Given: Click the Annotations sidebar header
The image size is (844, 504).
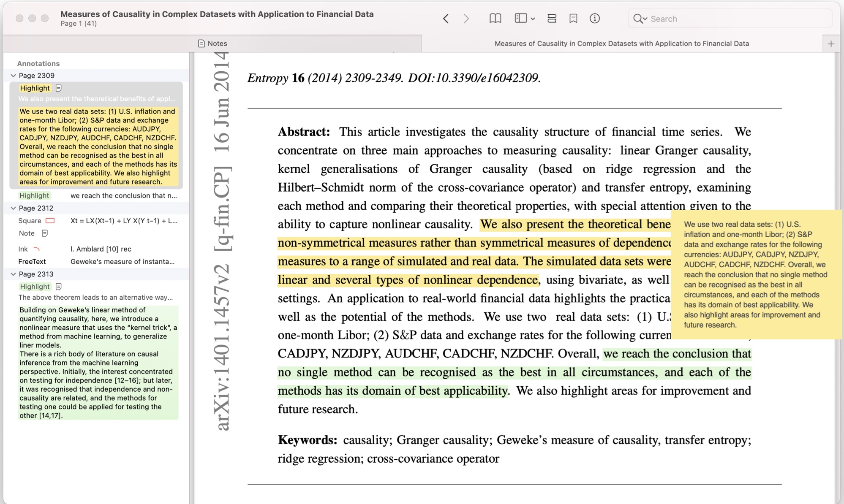Looking at the screenshot, I should [x=38, y=63].
